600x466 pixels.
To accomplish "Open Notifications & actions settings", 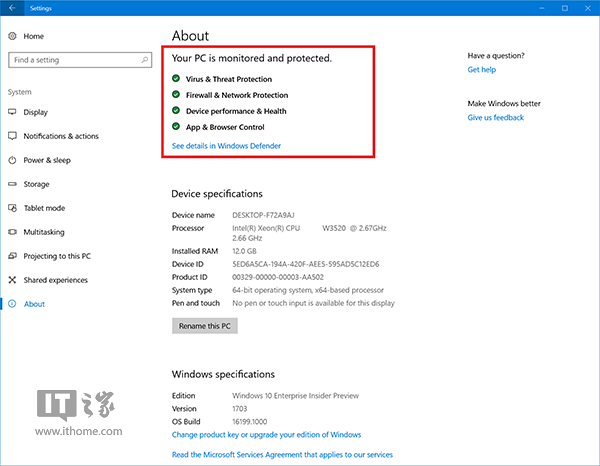I will 61,136.
